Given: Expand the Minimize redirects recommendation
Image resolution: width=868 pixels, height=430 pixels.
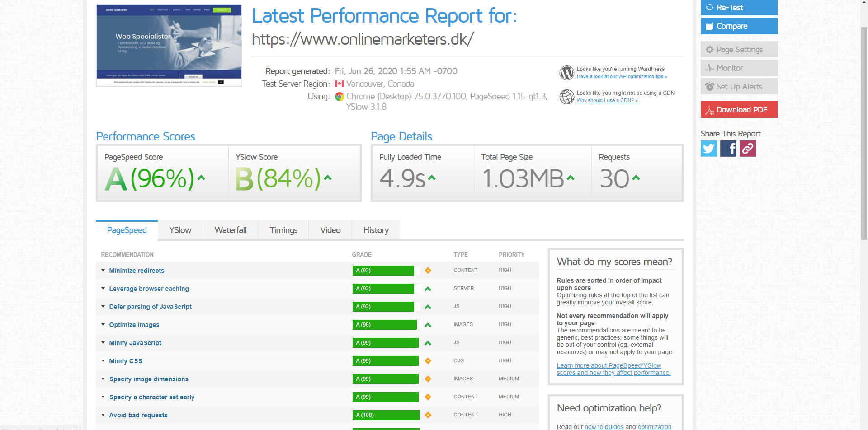Looking at the screenshot, I should [x=137, y=271].
